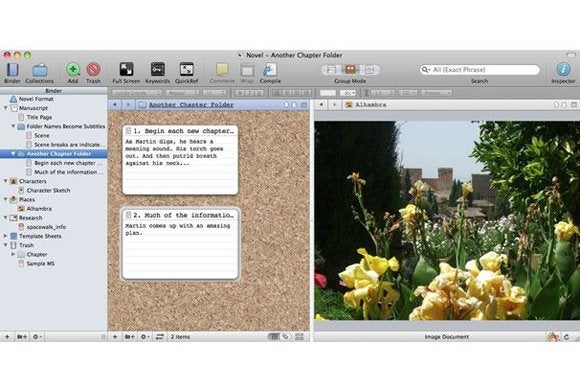The width and height of the screenshot is (580, 388).
Task: Add new item with binder footer plus
Action: point(7,337)
